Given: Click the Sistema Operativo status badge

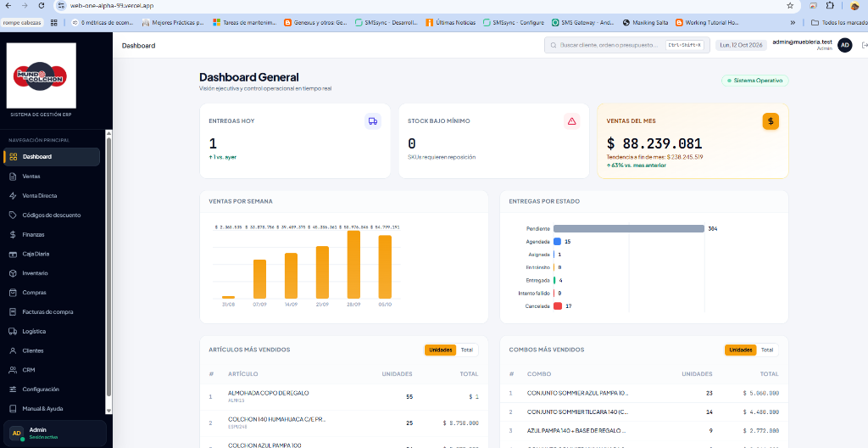Looking at the screenshot, I should point(754,81).
